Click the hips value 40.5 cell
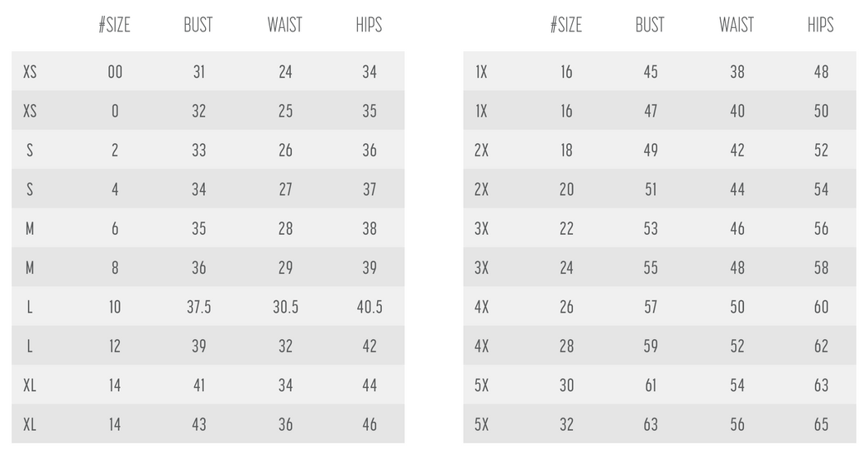 (x=369, y=307)
